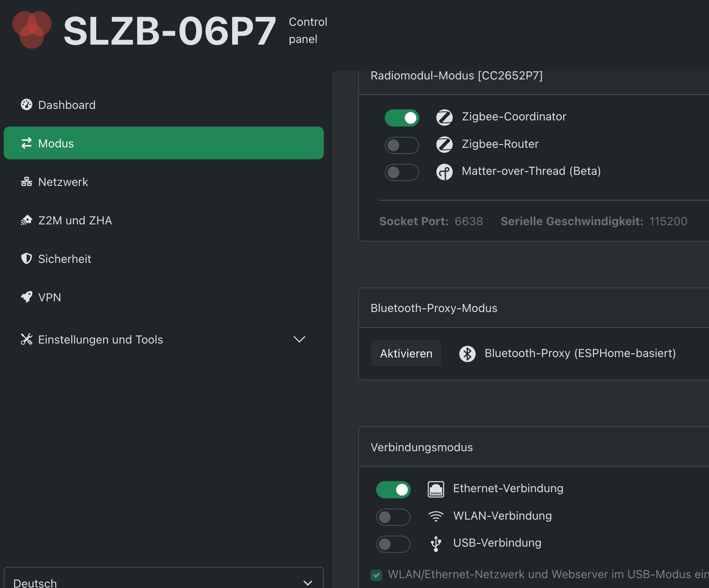This screenshot has height=588, width=709.
Task: Click the Matter-over-Thread logo icon
Action: click(x=445, y=172)
